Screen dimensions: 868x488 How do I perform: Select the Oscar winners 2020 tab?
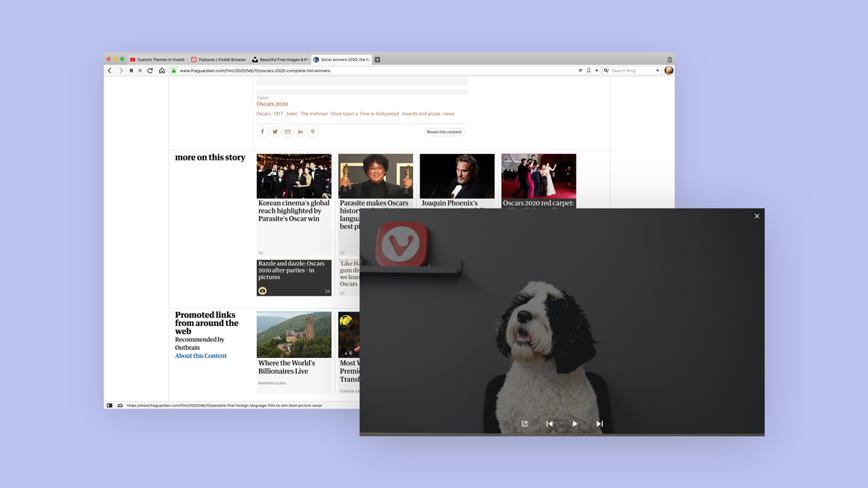point(341,59)
